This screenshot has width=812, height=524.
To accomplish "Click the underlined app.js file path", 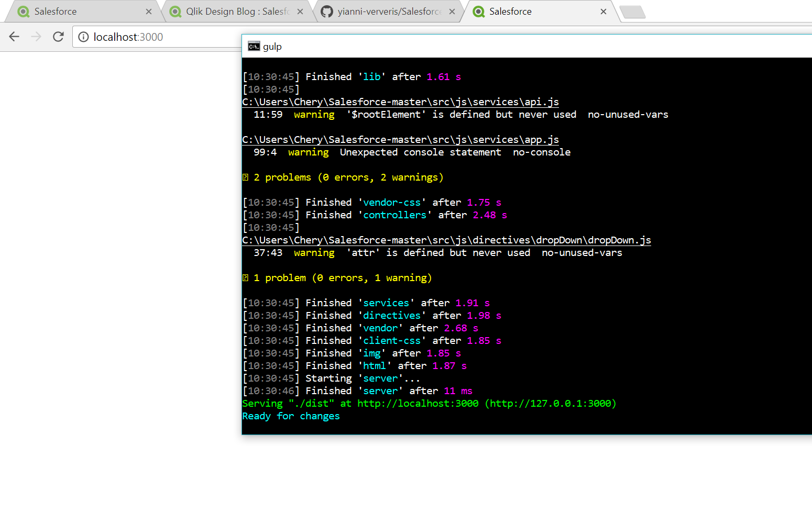I will click(400, 140).
